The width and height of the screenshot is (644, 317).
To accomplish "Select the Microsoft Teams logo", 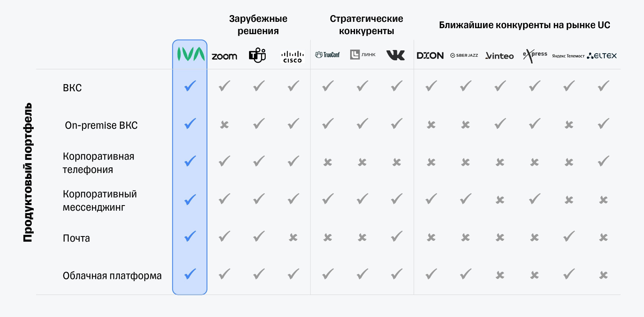I will point(257,55).
